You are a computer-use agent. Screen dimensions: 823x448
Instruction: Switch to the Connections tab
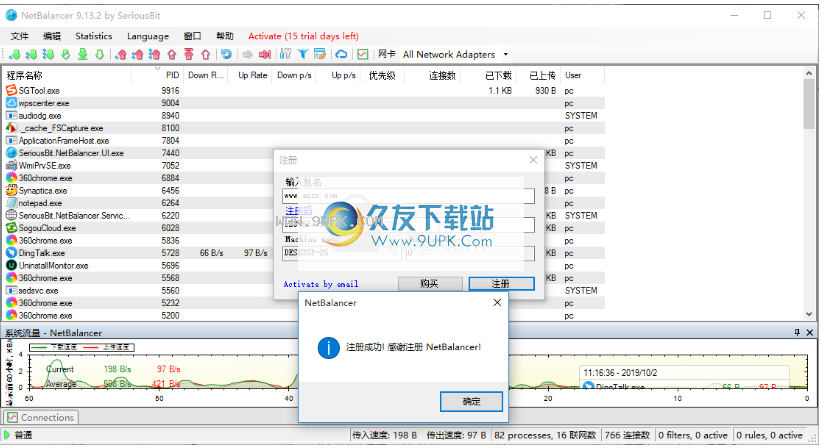point(41,418)
